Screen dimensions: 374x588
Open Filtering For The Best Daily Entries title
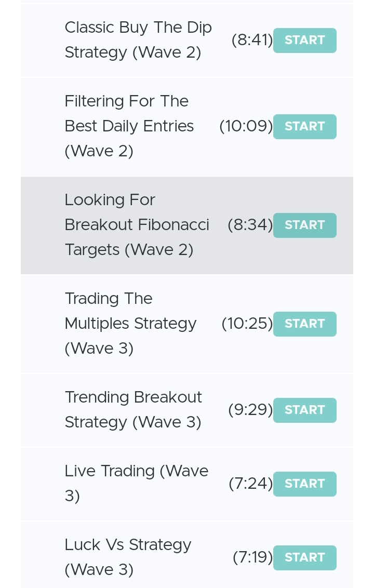129,126
